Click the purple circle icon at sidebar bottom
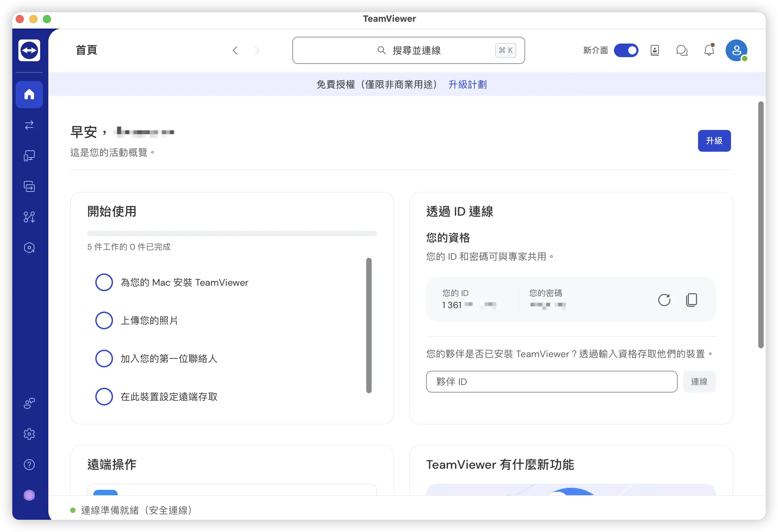 [29, 495]
